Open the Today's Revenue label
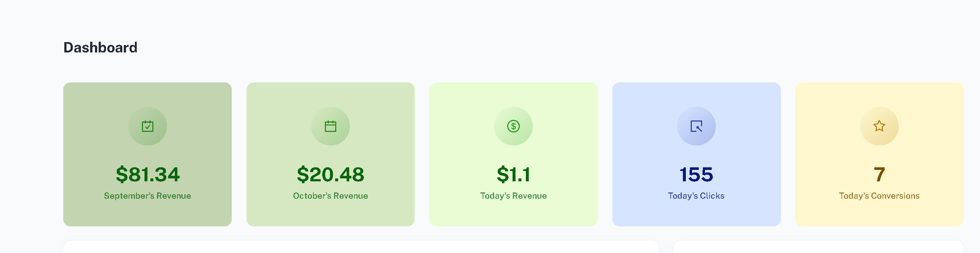 click(513, 195)
